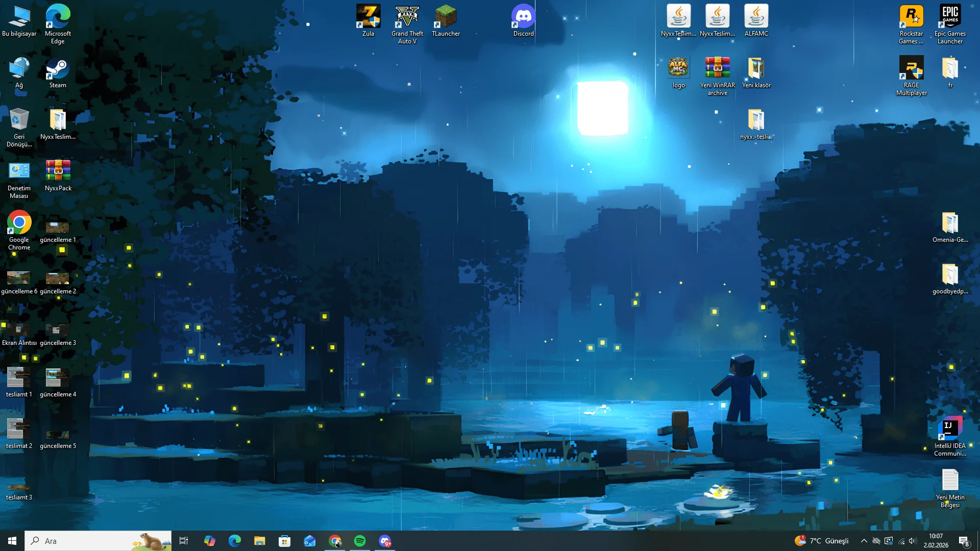Click the Ara taskbar search box
980x551 pixels.
click(x=98, y=541)
